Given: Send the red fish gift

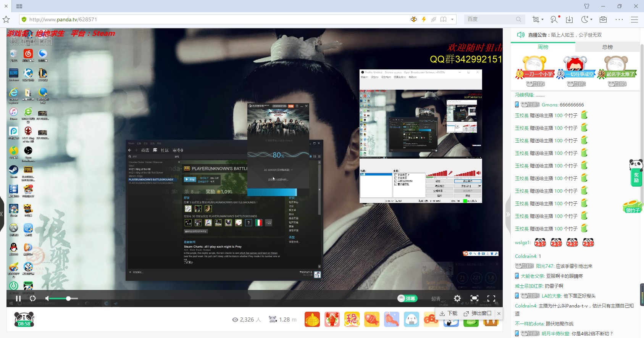Looking at the screenshot, I should (x=372, y=319).
